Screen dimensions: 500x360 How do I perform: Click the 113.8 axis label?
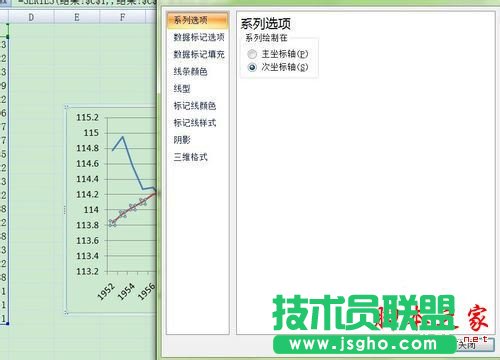tap(88, 225)
